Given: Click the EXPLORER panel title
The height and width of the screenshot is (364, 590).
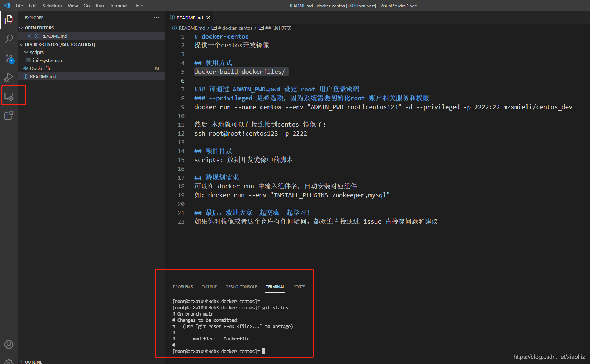Looking at the screenshot, I should point(34,18).
